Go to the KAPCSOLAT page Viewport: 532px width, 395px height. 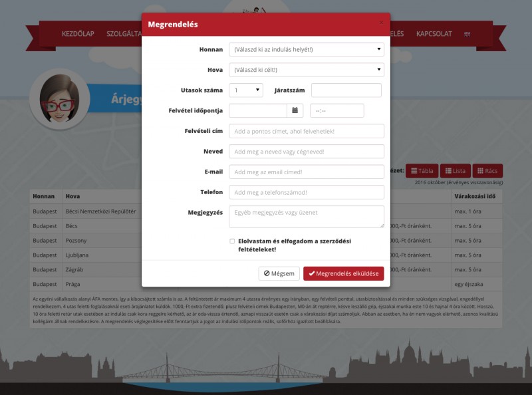(x=435, y=34)
